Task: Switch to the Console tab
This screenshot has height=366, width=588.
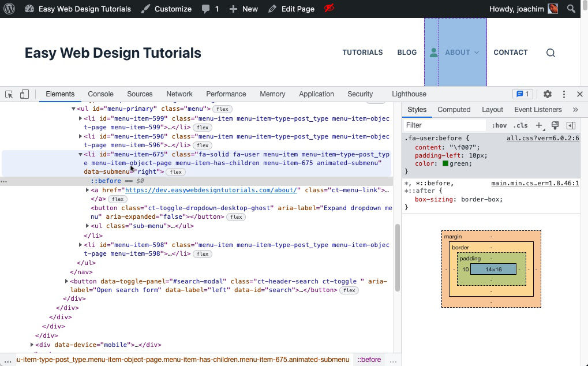Action: click(x=100, y=94)
